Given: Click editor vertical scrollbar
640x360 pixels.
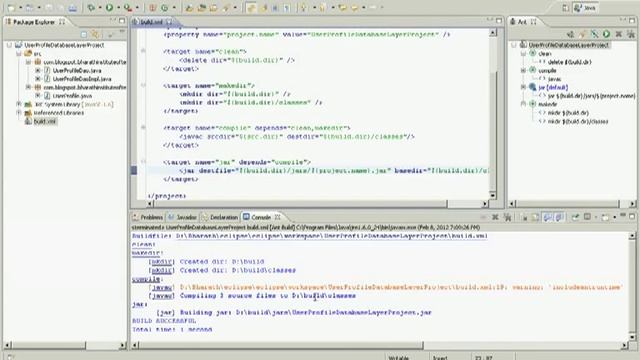Looking at the screenshot, I should (x=493, y=113).
